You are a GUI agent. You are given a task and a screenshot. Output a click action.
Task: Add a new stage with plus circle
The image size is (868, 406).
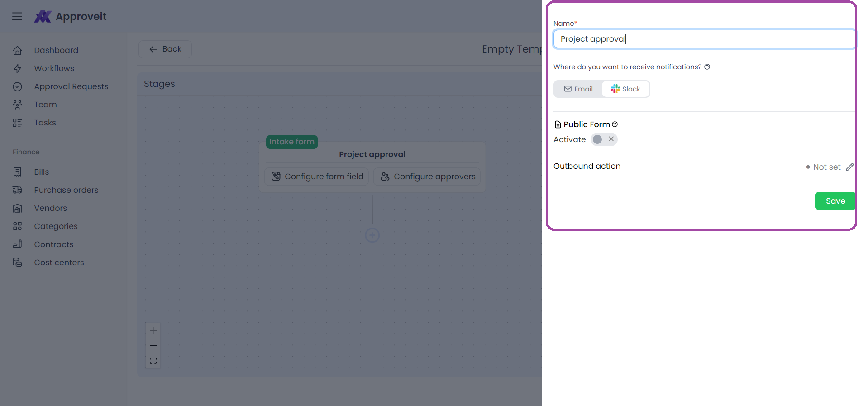point(372,235)
